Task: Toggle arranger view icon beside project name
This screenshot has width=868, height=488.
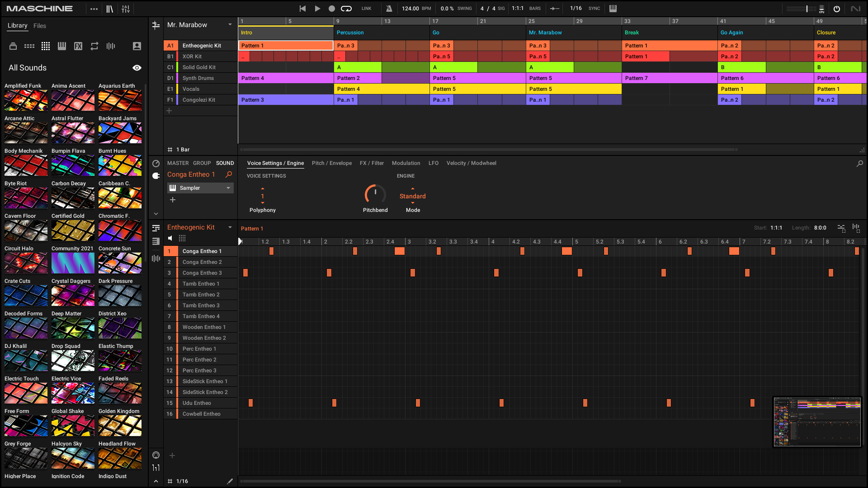Action: pos(156,25)
